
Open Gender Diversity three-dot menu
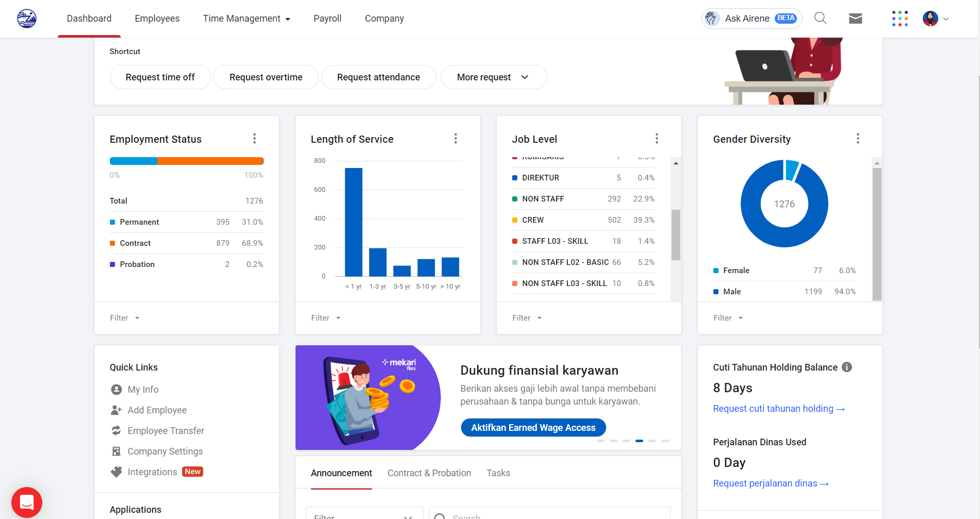click(858, 139)
